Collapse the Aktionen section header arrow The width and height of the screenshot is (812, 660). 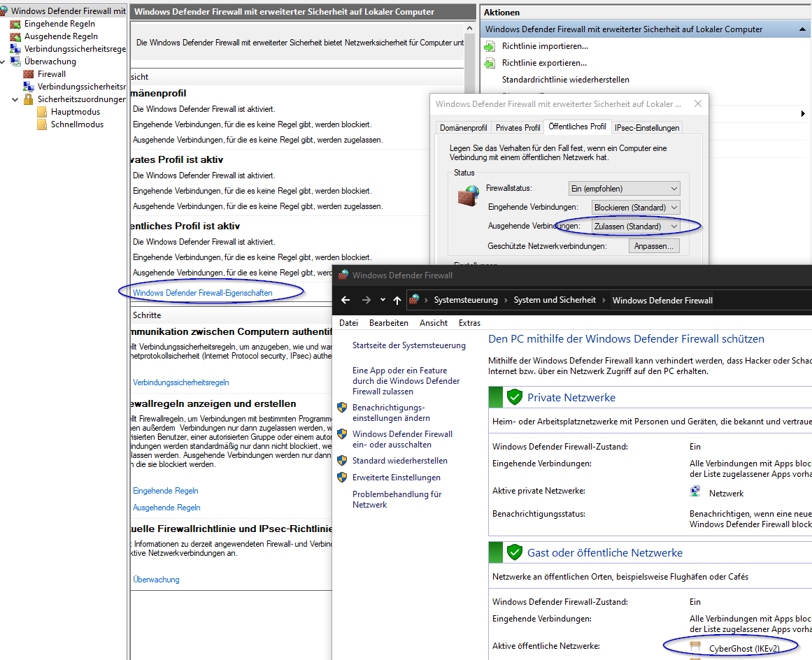802,29
